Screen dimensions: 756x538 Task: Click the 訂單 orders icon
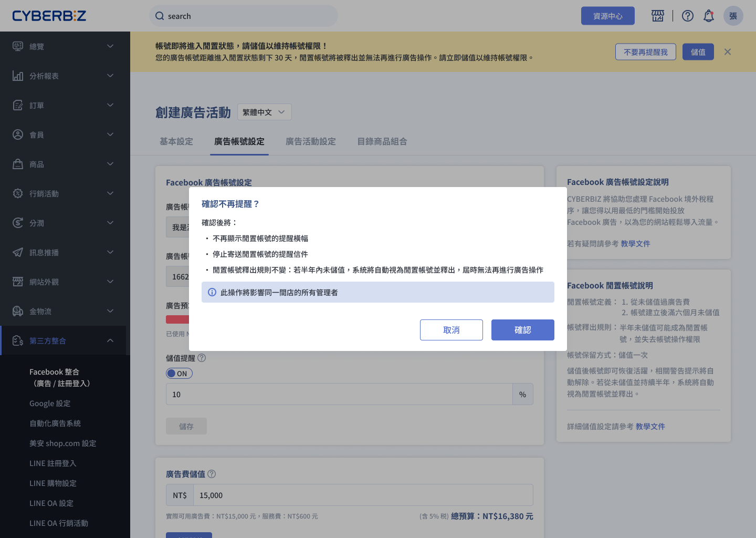click(x=18, y=105)
